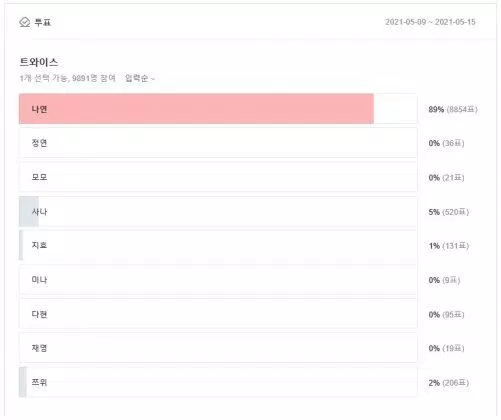
Task: Click the poll date range text
Action: click(x=430, y=22)
